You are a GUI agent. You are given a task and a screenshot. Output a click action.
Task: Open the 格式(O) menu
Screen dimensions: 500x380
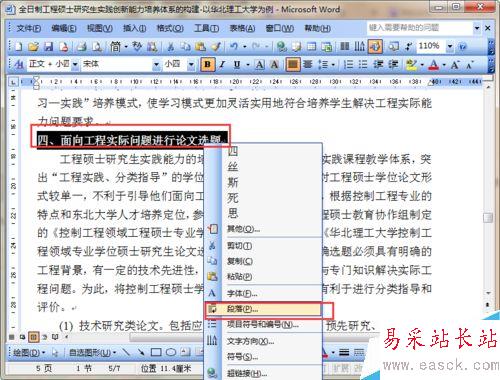coord(170,28)
